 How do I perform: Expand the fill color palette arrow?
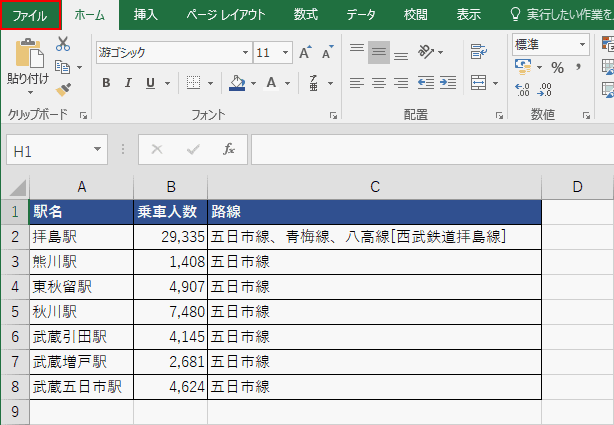pos(253,83)
